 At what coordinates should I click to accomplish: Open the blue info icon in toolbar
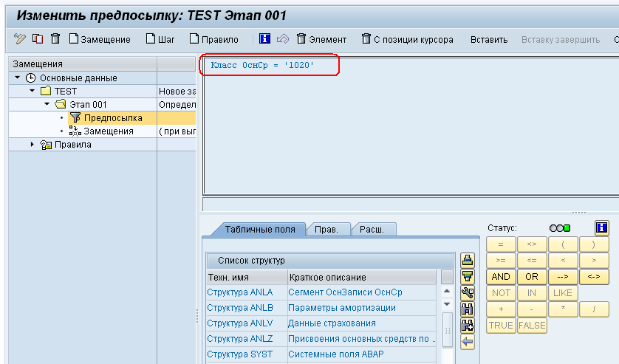coord(264,38)
